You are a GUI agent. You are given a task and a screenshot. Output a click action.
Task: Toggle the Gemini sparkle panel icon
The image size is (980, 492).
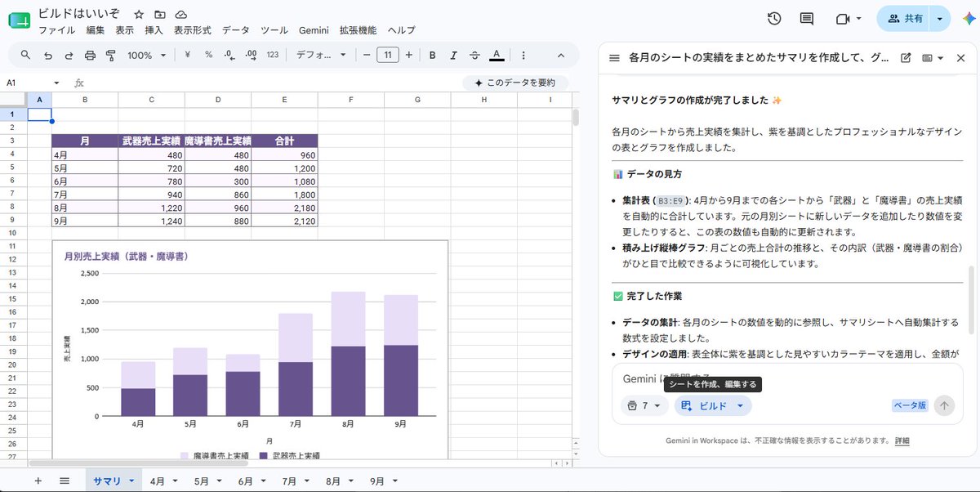968,18
